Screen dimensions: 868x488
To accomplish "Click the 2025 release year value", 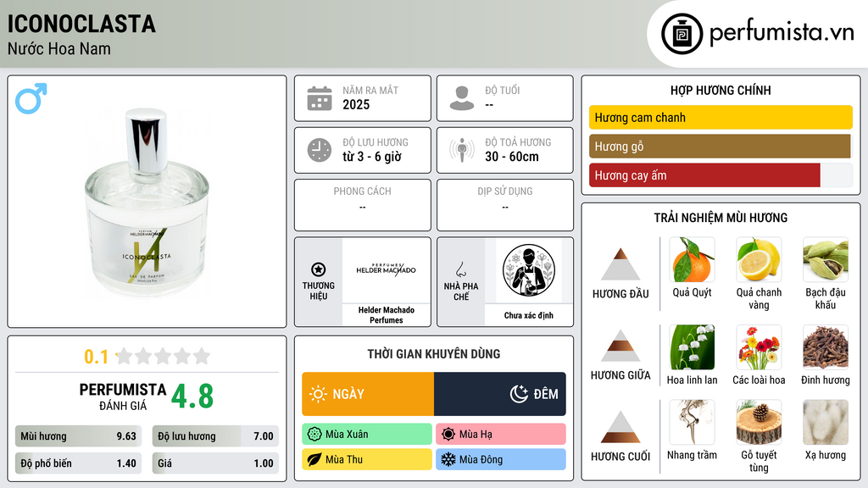I will (356, 104).
